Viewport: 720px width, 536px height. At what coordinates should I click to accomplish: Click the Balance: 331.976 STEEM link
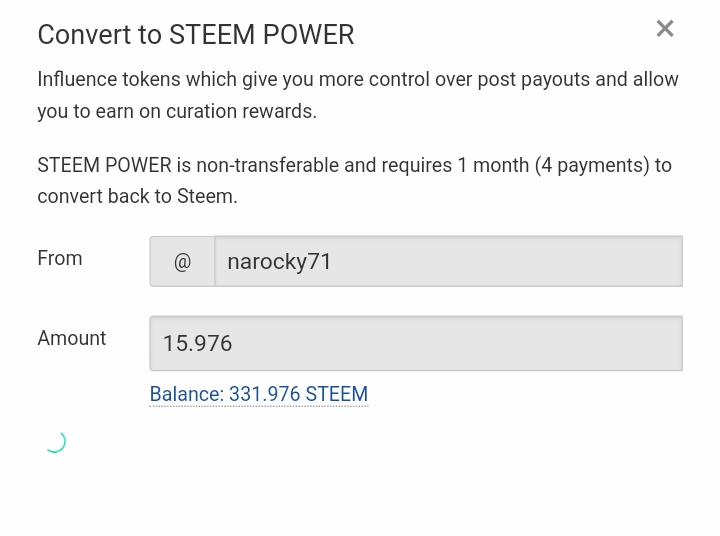(x=258, y=394)
